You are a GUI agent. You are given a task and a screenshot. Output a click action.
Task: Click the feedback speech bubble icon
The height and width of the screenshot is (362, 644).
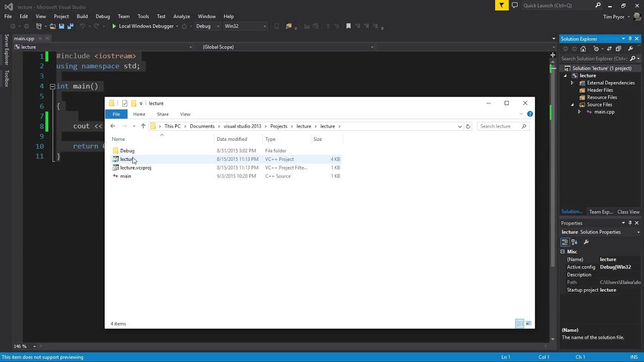[x=515, y=6]
